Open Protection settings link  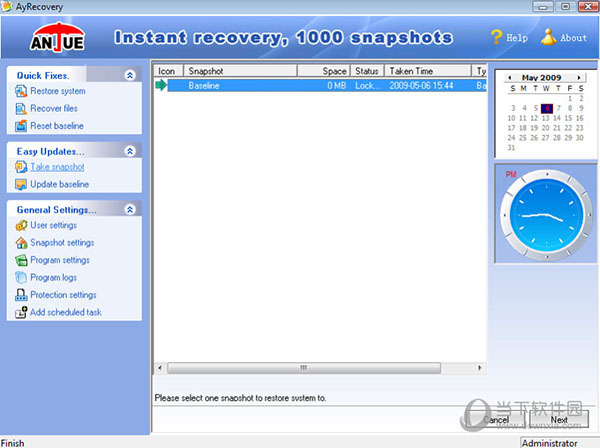click(64, 295)
